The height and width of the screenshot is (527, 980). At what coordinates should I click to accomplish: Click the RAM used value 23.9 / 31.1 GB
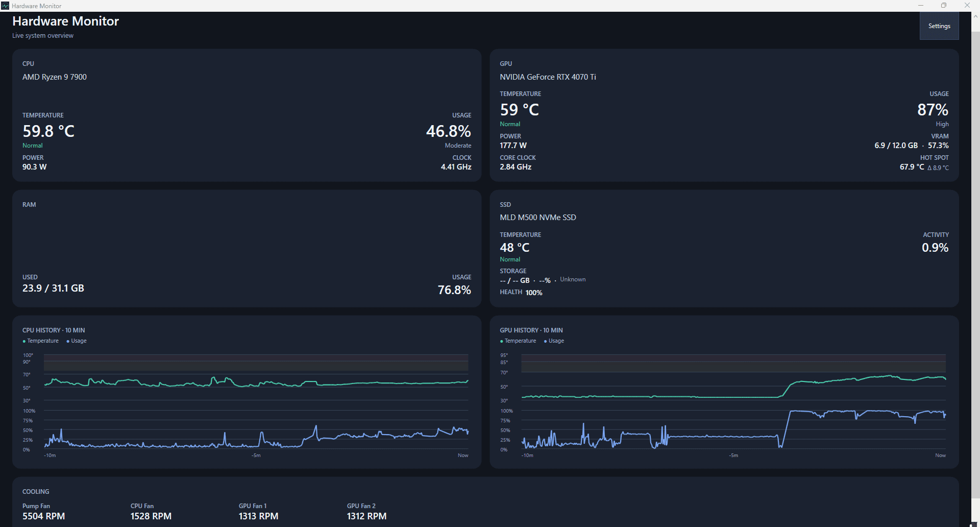point(53,288)
